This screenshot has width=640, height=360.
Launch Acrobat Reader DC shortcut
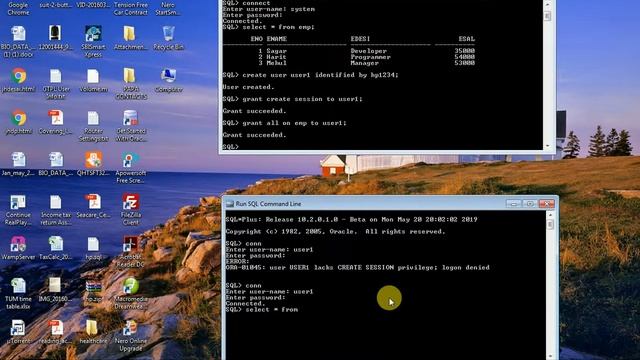(130, 244)
